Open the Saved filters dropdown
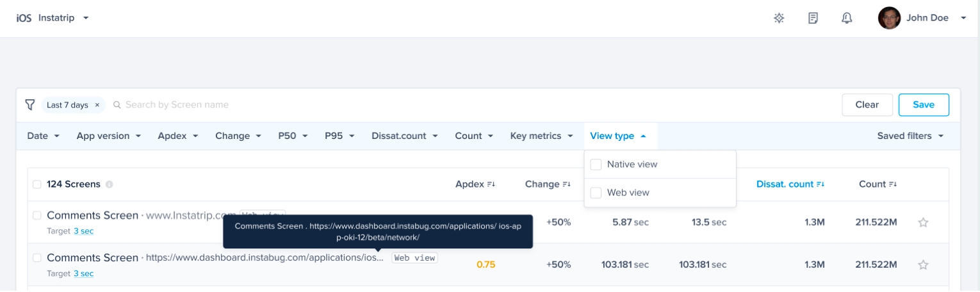Viewport: 980px width, 292px height. (910, 136)
